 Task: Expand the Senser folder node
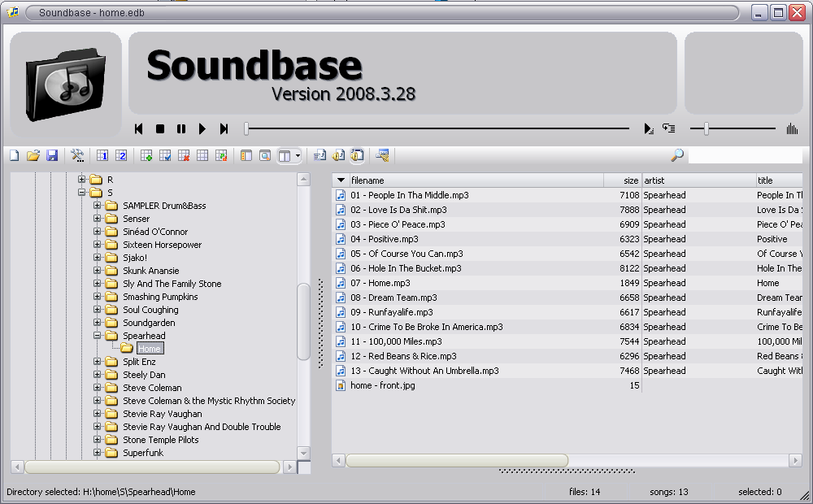point(97,219)
